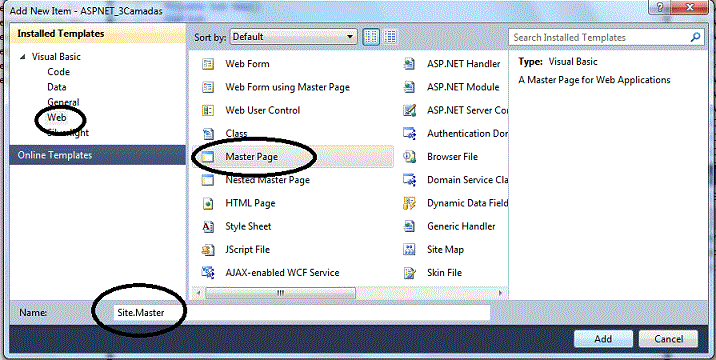
Task: Click the Generic Handler label
Action: coord(461,227)
